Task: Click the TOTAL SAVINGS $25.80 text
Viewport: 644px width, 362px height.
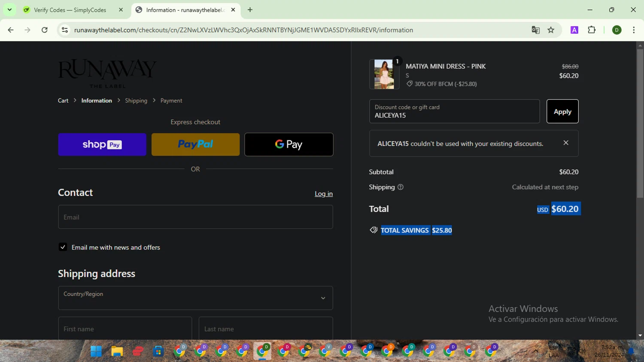Action: 416,230
